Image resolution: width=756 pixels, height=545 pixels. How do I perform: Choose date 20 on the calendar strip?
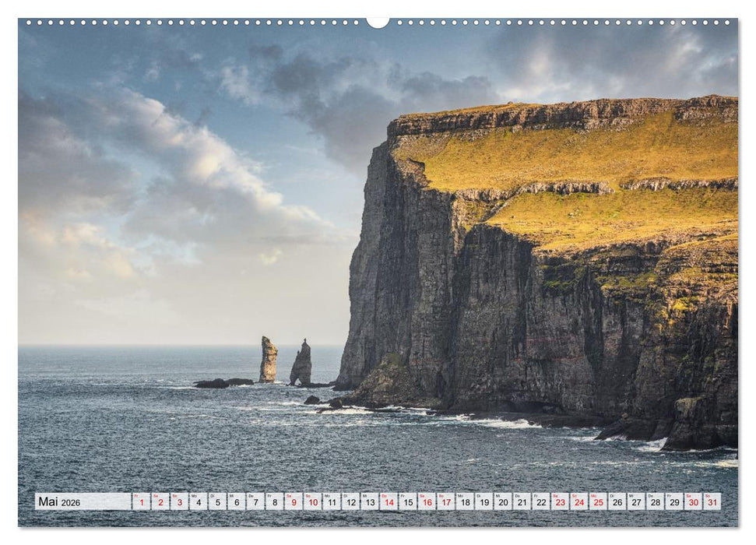502,502
